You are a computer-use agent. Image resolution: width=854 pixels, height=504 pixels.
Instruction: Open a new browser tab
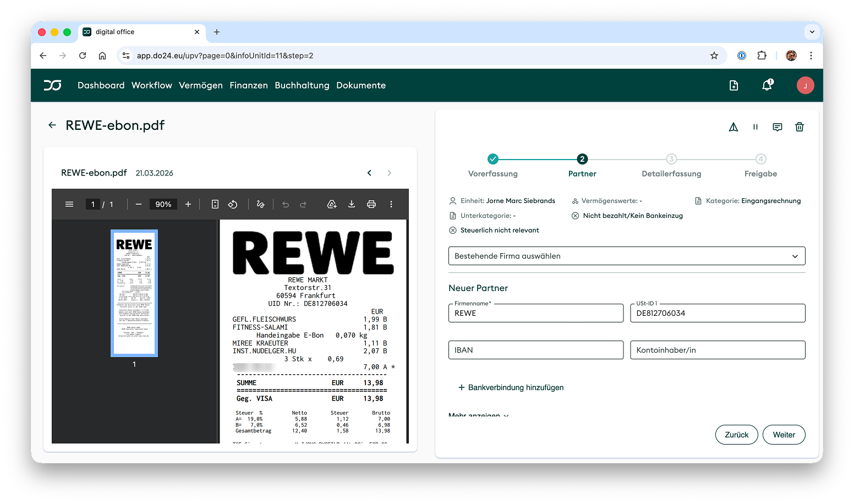click(x=217, y=32)
